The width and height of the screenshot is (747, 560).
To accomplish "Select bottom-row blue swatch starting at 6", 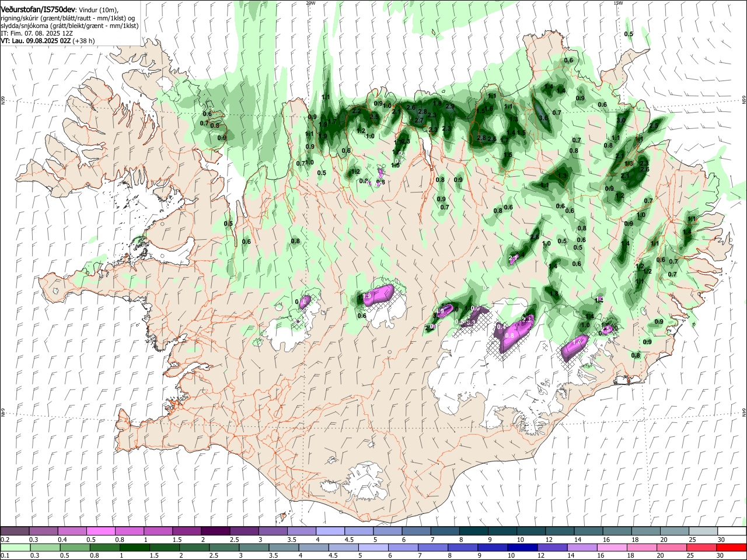I will tap(403, 547).
